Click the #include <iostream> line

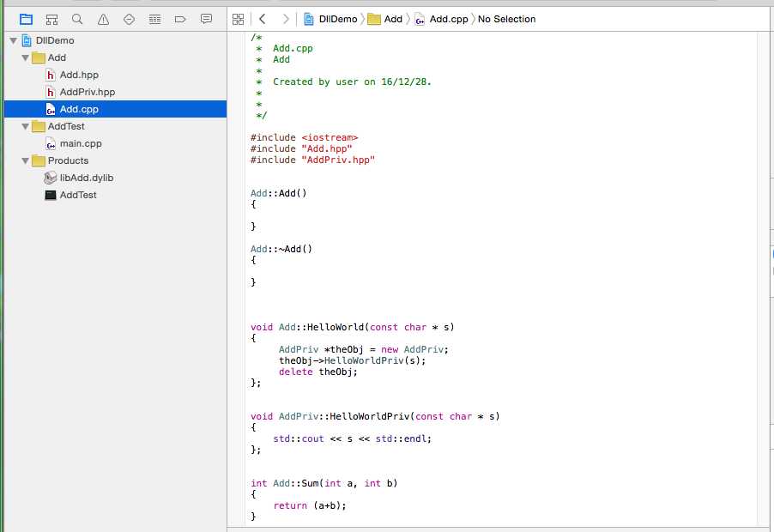coord(304,137)
